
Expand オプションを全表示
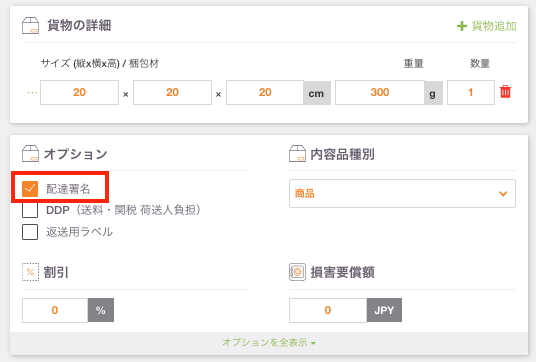[269, 342]
